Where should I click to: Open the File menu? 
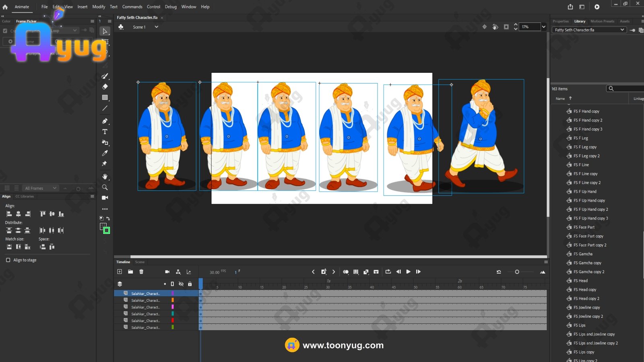pyautogui.click(x=44, y=7)
